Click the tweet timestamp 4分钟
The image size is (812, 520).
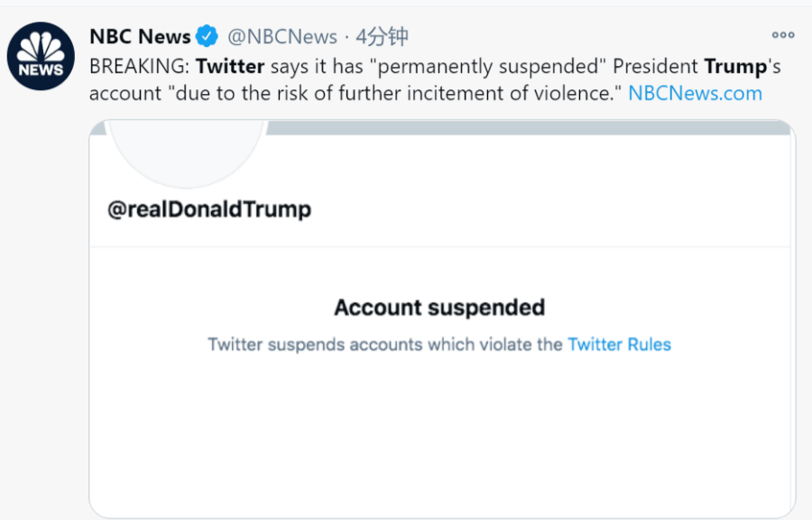coord(382,37)
